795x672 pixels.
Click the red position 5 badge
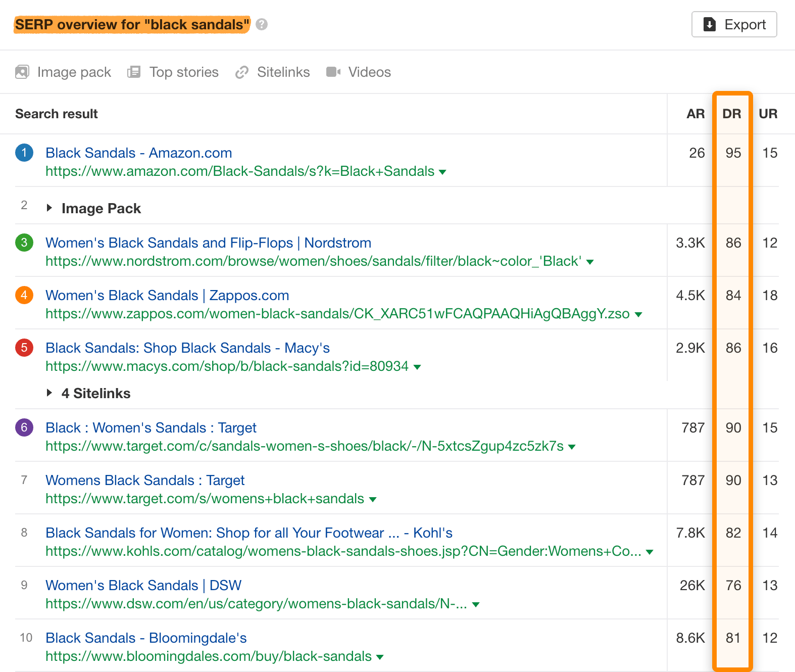(24, 348)
